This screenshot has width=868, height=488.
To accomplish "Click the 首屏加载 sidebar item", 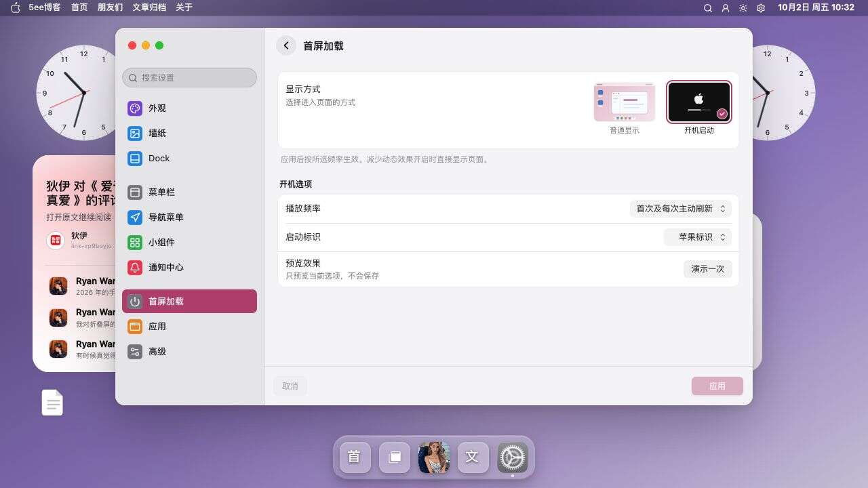I will [x=189, y=302].
